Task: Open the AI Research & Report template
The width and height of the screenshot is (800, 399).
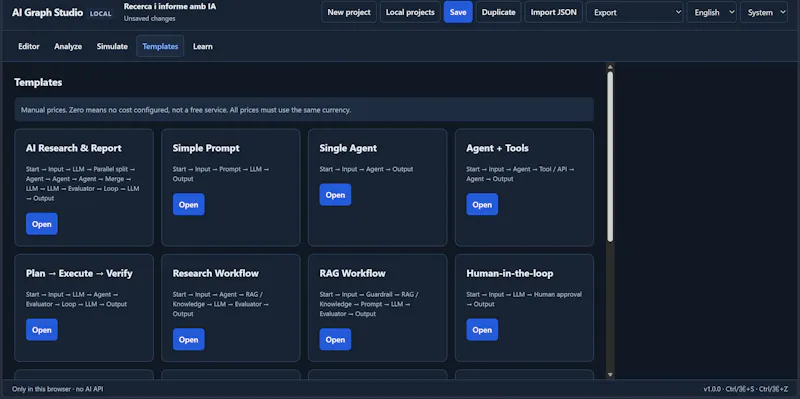Action: click(42, 224)
